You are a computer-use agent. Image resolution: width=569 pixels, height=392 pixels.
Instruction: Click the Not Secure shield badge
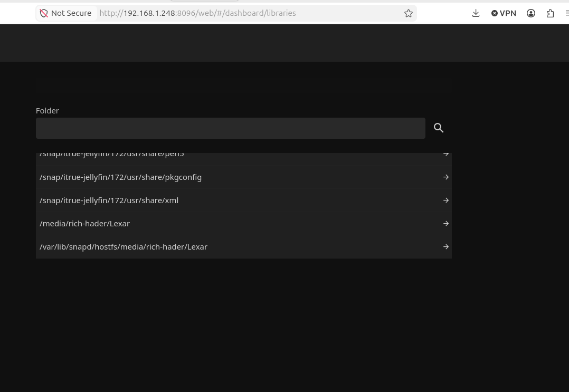click(66, 13)
